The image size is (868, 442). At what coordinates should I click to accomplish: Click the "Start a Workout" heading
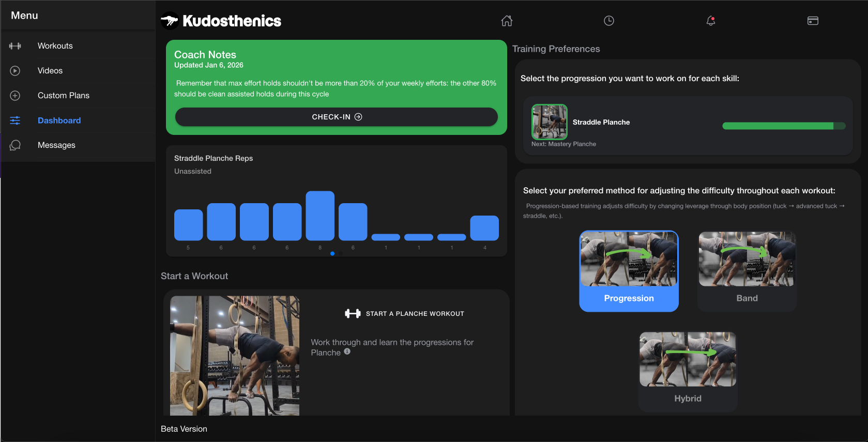(x=194, y=276)
